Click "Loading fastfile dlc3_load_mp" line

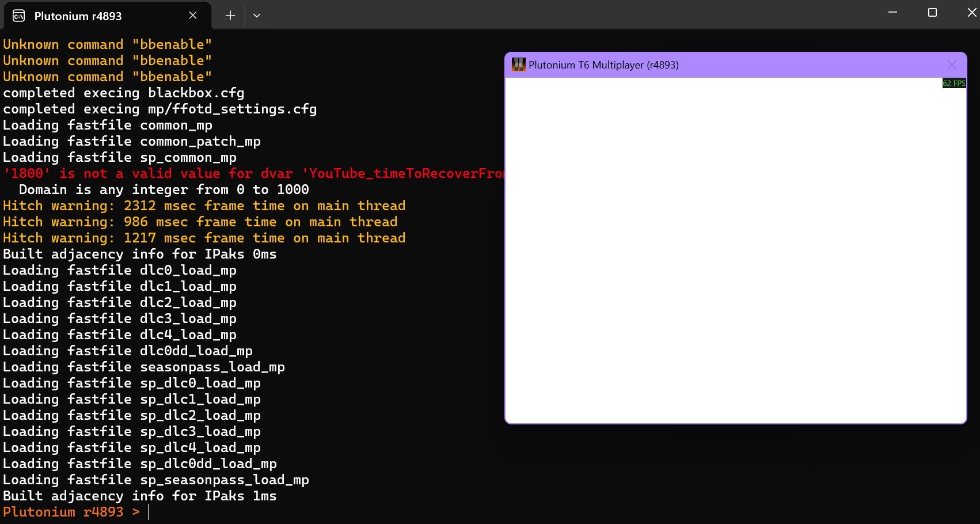coord(119,318)
